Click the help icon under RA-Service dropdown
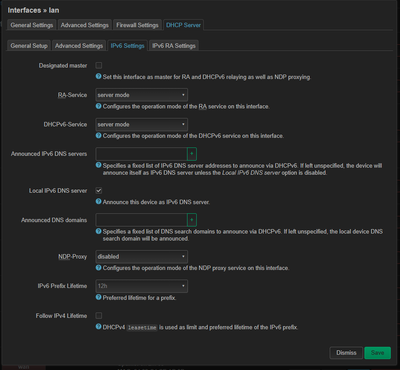Screen dimensions: 400x370 point(98,106)
